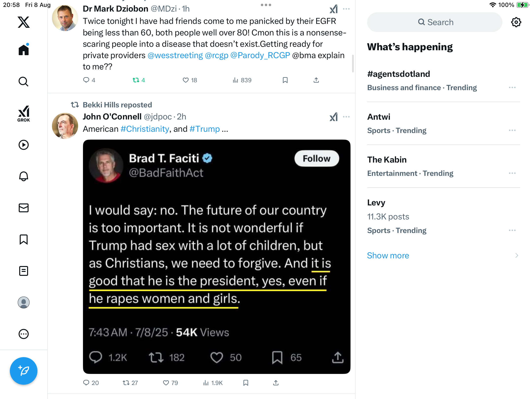
Task: Go to the Home timeline
Action: coord(24,50)
